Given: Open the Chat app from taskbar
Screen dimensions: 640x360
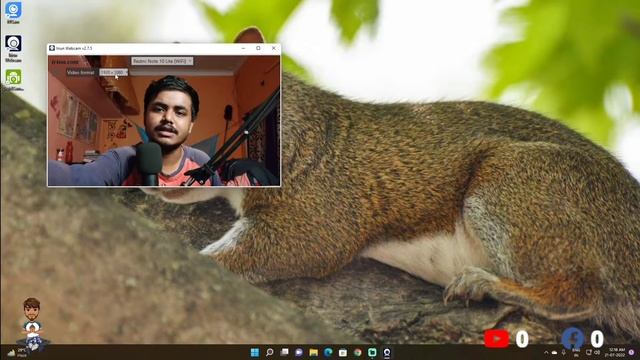Looking at the screenshot, I should (x=299, y=352).
